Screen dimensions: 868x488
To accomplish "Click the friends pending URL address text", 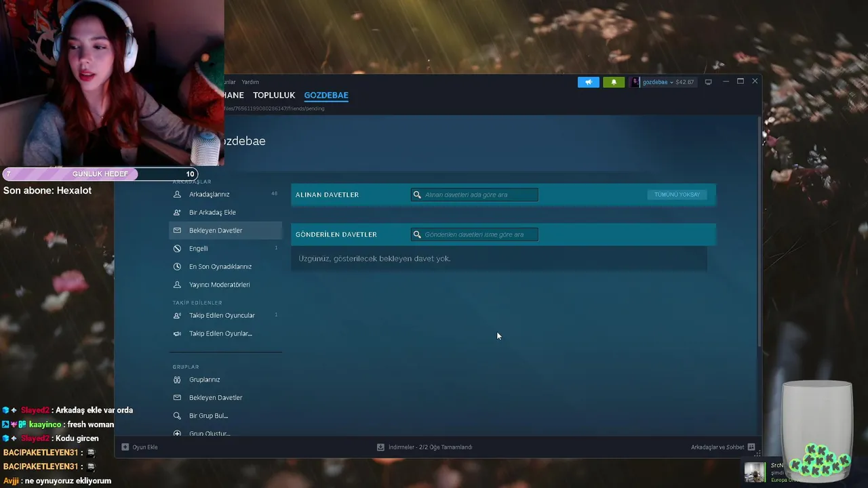I will pyautogui.click(x=274, y=108).
